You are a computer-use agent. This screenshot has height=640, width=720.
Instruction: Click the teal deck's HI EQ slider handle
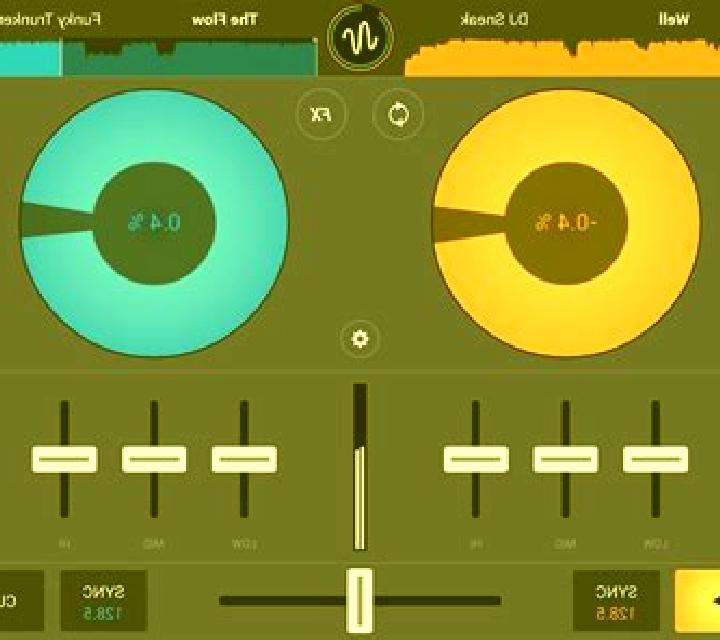pos(64,459)
